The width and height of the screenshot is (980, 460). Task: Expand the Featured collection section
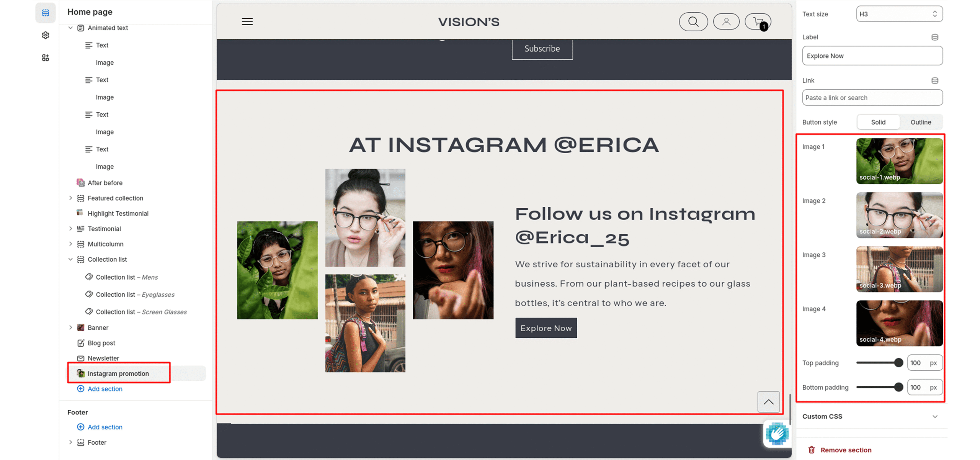pos(70,198)
